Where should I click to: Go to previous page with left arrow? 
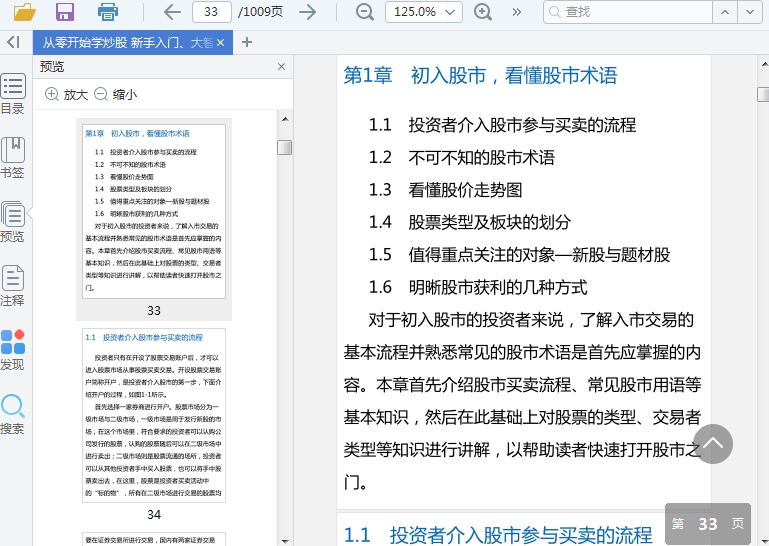pos(172,12)
